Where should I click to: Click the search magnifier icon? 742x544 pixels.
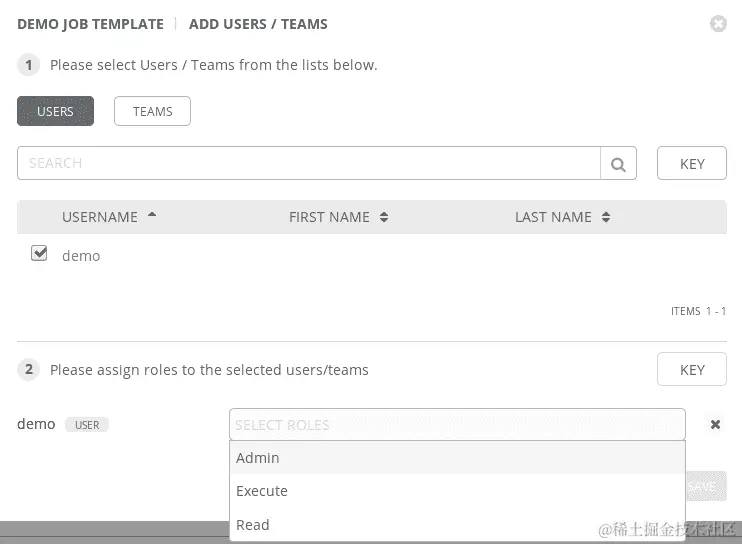tap(618, 164)
